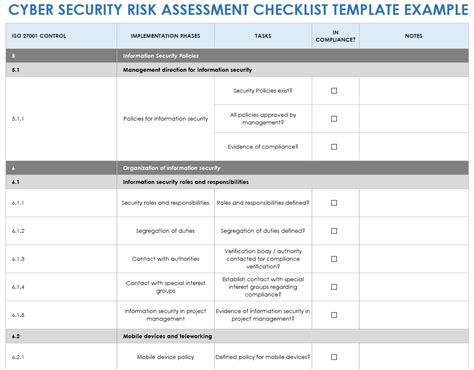Screen dimensions: 474x370
Task: Tick the special interest groups compliance checkbox
Action: (x=334, y=287)
